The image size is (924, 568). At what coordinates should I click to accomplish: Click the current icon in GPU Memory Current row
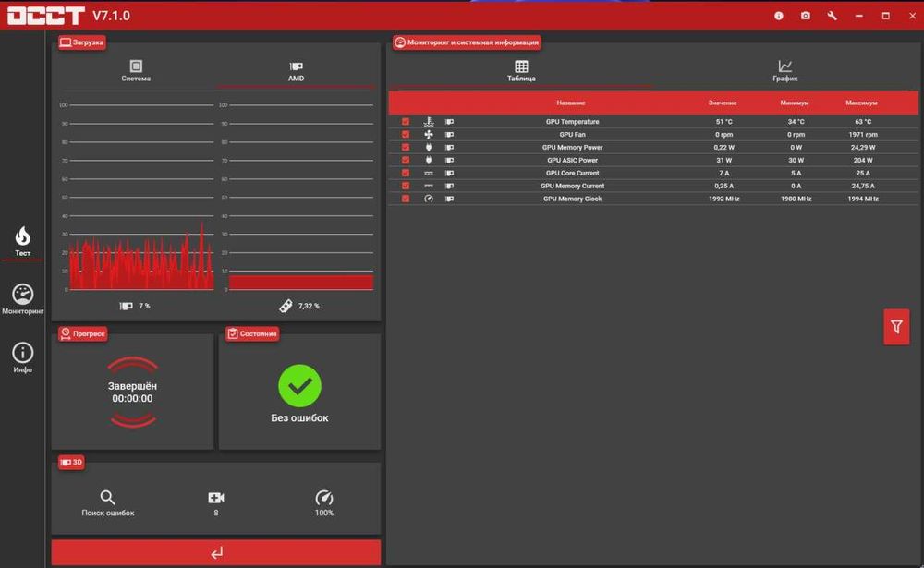tap(429, 186)
